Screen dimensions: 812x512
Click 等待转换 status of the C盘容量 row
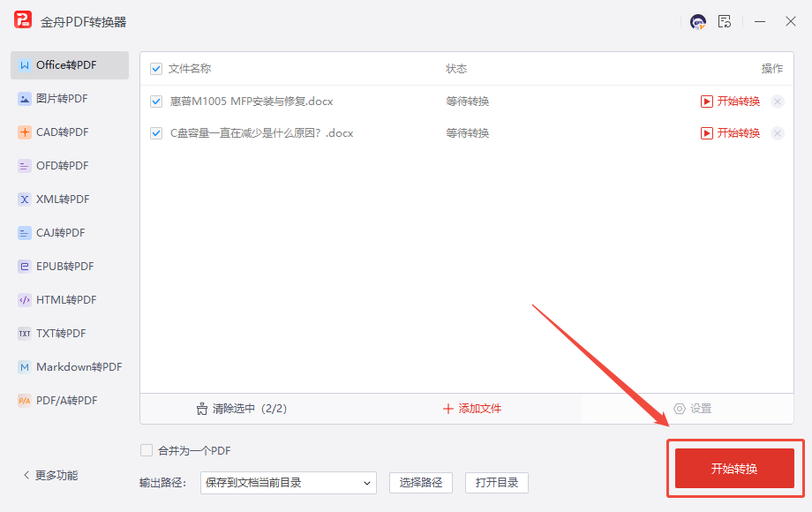pos(468,133)
